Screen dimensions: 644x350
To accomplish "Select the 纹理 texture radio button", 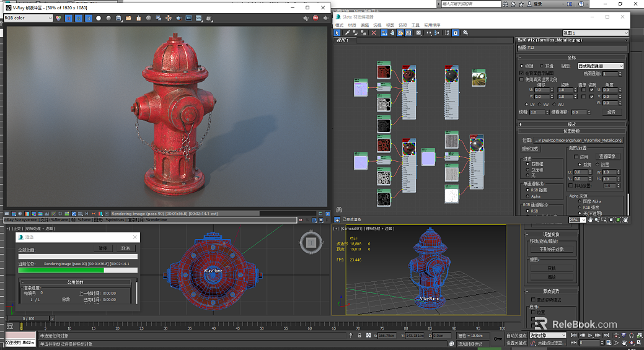I will click(x=522, y=66).
